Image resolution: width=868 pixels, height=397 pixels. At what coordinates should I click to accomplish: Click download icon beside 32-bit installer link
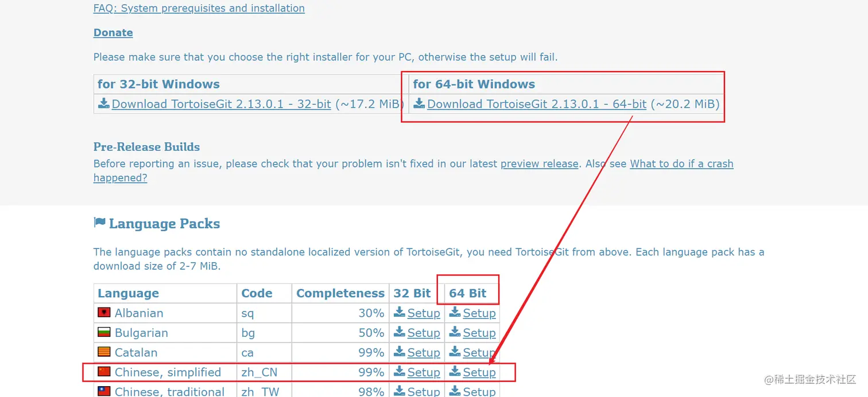coord(104,103)
